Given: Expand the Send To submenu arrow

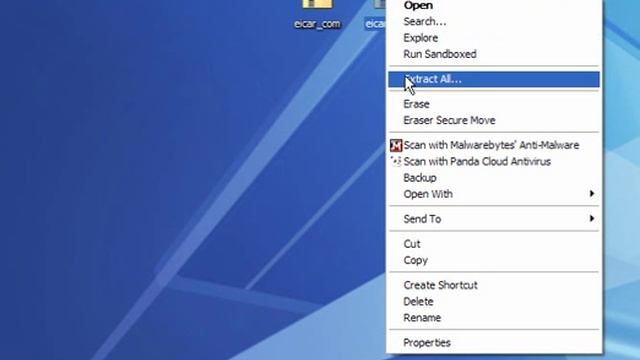Looking at the screenshot, I should pyautogui.click(x=591, y=219).
